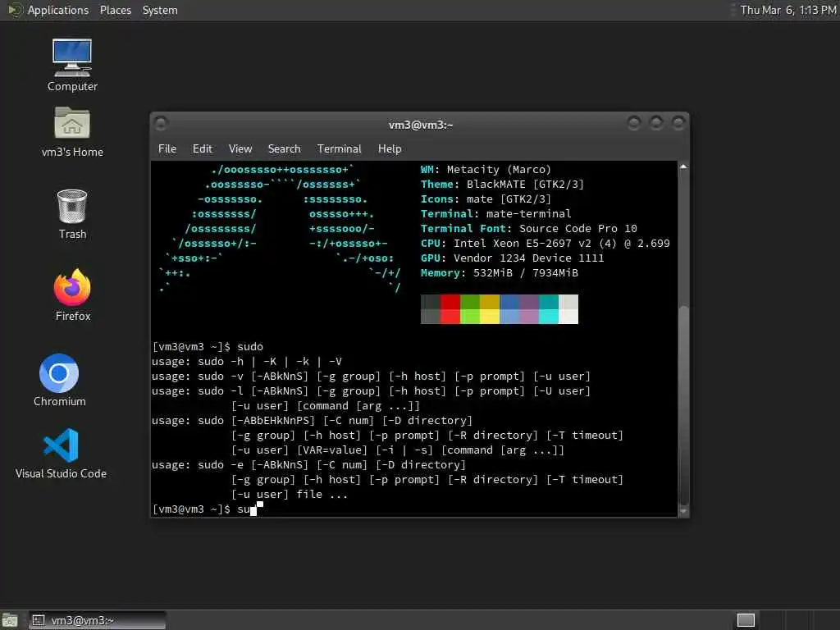Click the terminal vertical scrollbar thumb
The height and width of the screenshot is (630, 840).
[683, 405]
